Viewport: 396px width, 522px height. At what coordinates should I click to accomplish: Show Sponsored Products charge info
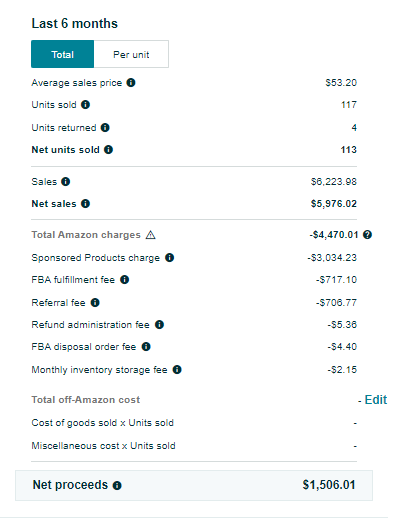(170, 258)
